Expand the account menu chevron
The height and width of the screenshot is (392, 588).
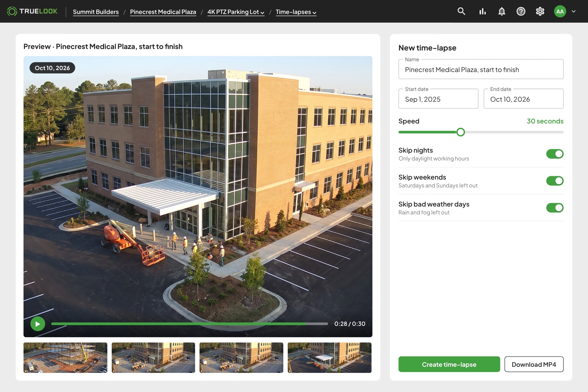[574, 11]
